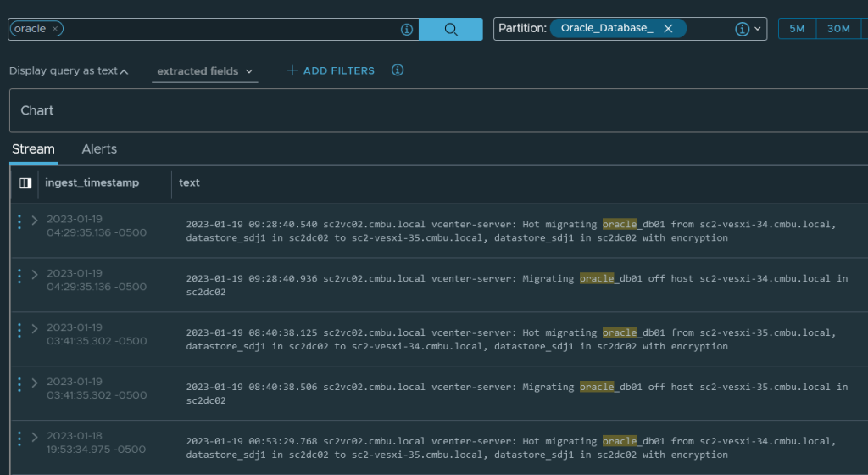This screenshot has height=475, width=868.
Task: Click timestamp 03:41:35.302 in third row
Action: 97,342
